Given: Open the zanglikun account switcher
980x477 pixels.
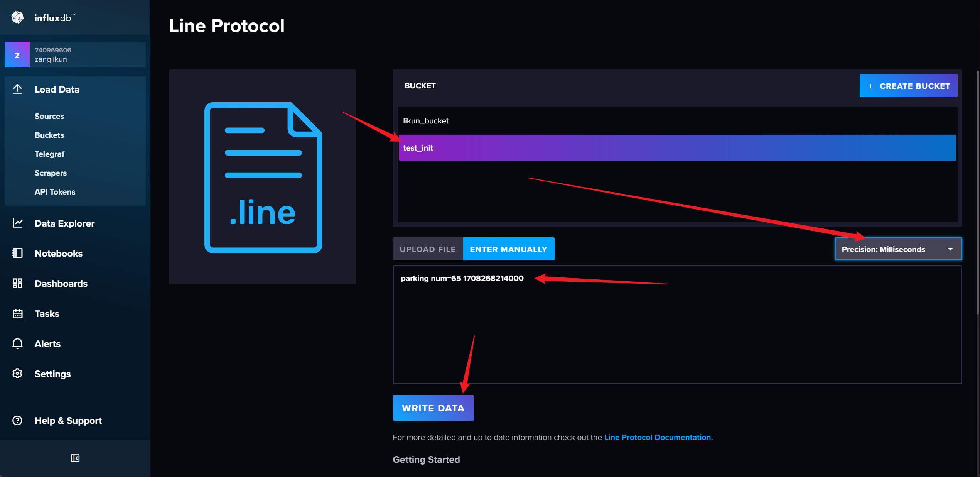Looking at the screenshot, I should pos(75,54).
